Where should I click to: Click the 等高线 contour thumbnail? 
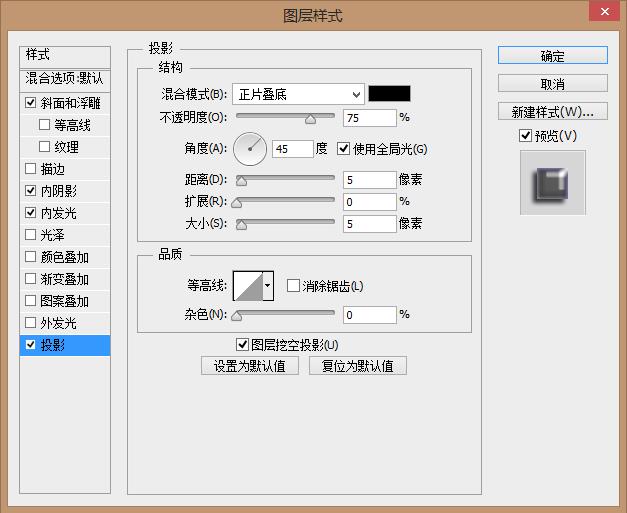tap(248, 285)
